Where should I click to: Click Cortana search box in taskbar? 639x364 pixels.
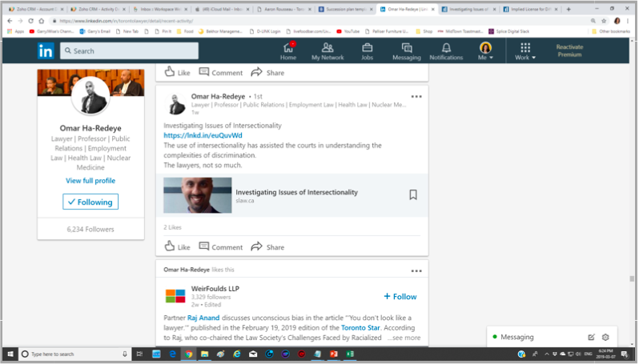click(x=74, y=354)
